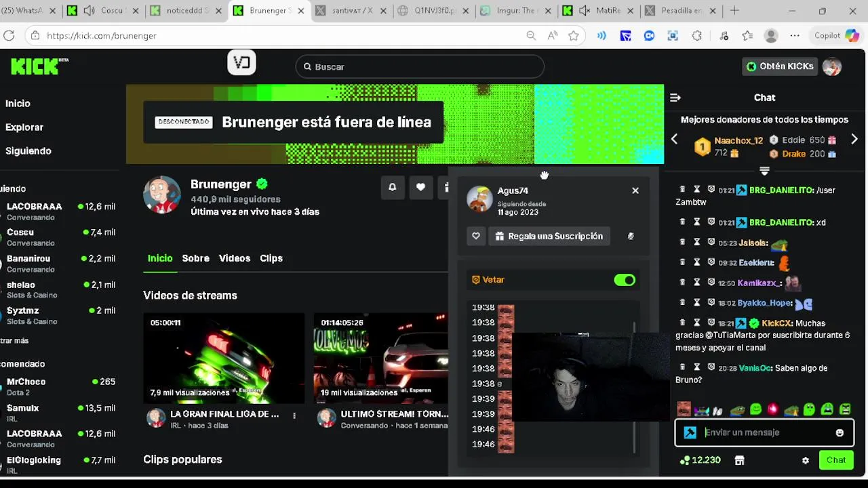Open Siguiendo in left sidebar
The width and height of the screenshot is (868, 488).
pyautogui.click(x=28, y=151)
